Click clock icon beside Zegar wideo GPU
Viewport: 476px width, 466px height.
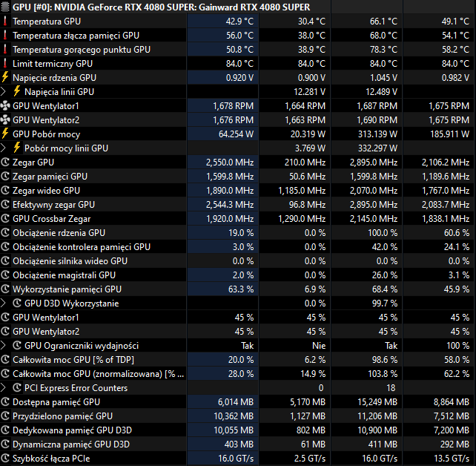(5, 191)
